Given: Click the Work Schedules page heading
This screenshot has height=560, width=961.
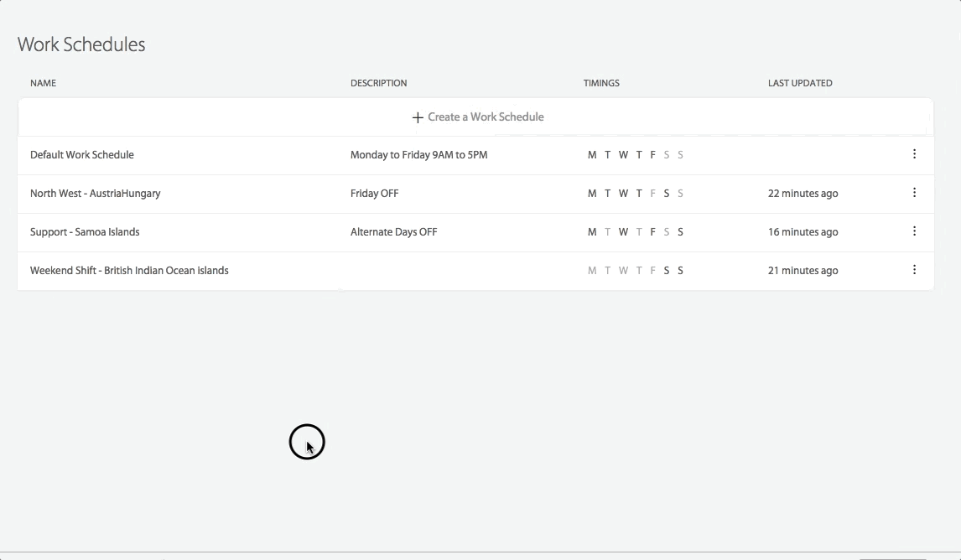Looking at the screenshot, I should point(81,44).
